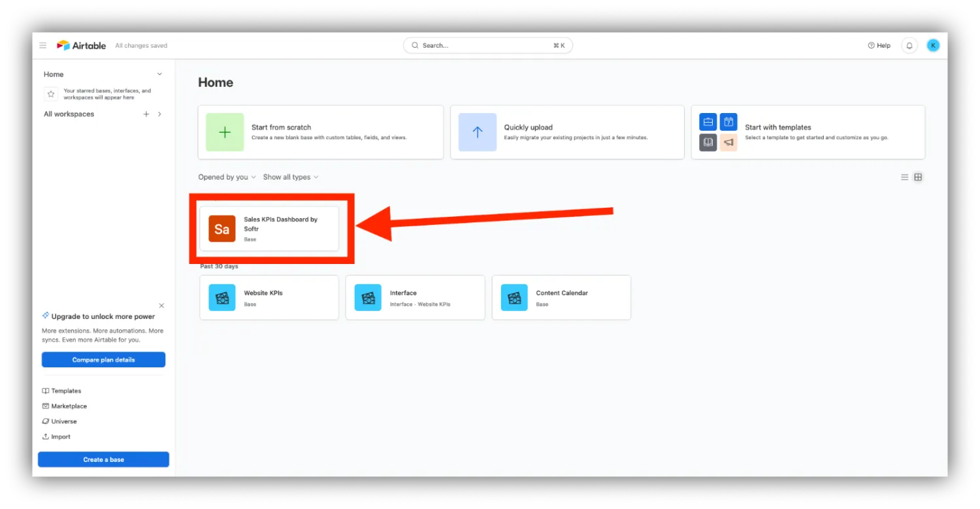Click green plus Start from scratch icon

(x=225, y=133)
